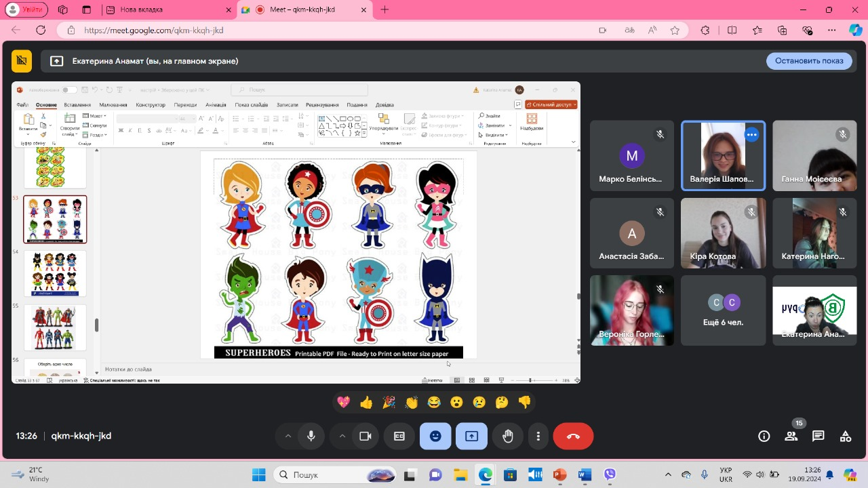Click Знайти in PowerPoint ribbon
This screenshot has height=488, width=868.
pos(490,116)
